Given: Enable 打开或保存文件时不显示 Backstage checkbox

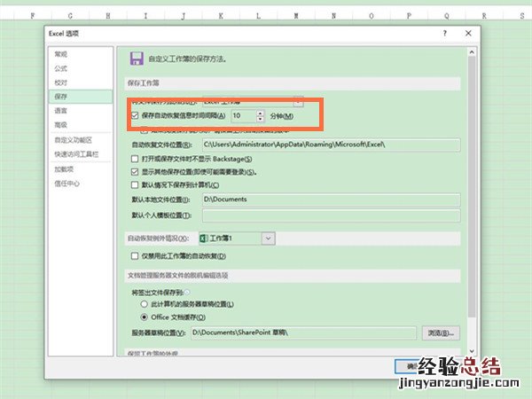Looking at the screenshot, I should (x=135, y=158).
